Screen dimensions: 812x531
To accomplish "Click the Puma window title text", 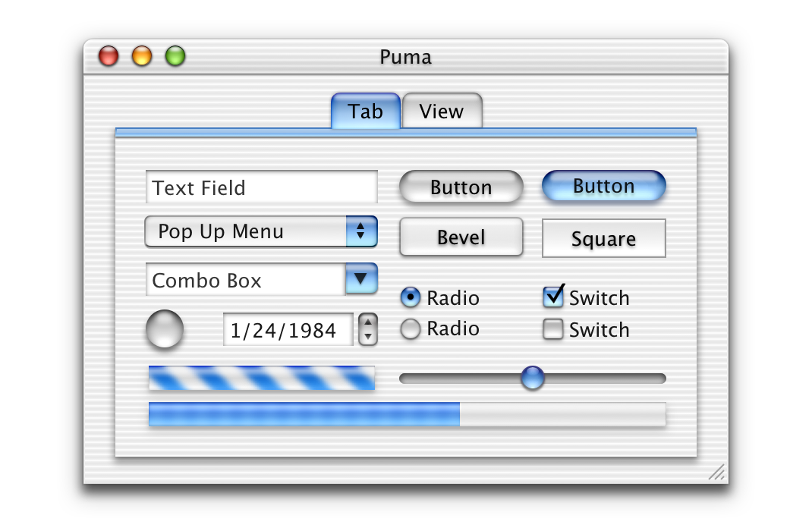I will [405, 57].
